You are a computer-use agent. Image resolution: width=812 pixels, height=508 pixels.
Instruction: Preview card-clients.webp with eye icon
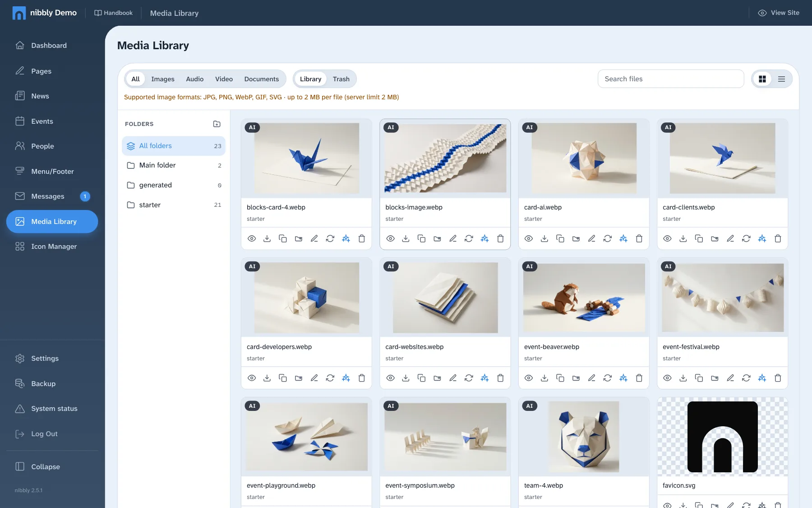668,238
